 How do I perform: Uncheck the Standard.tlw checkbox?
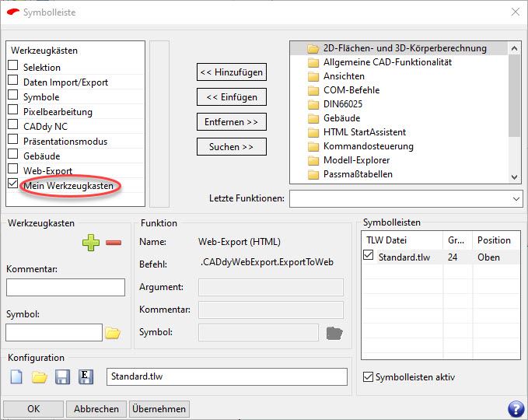369,255
